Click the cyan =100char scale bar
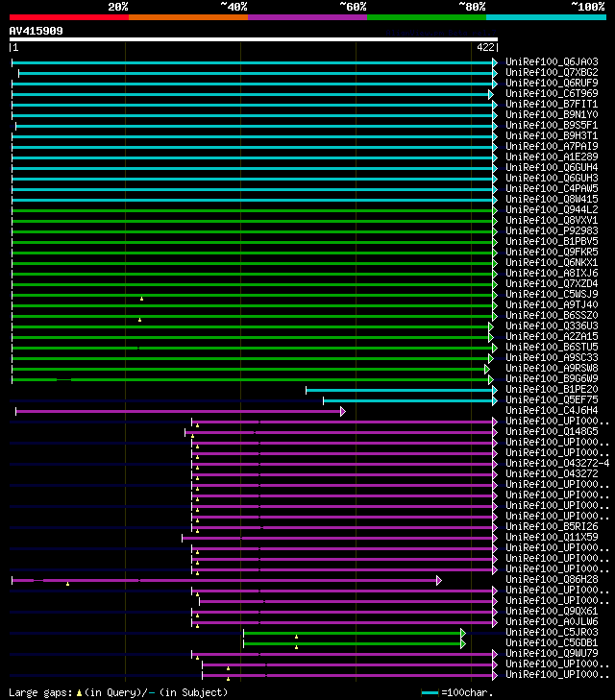The width and height of the screenshot is (615, 700). click(430, 693)
